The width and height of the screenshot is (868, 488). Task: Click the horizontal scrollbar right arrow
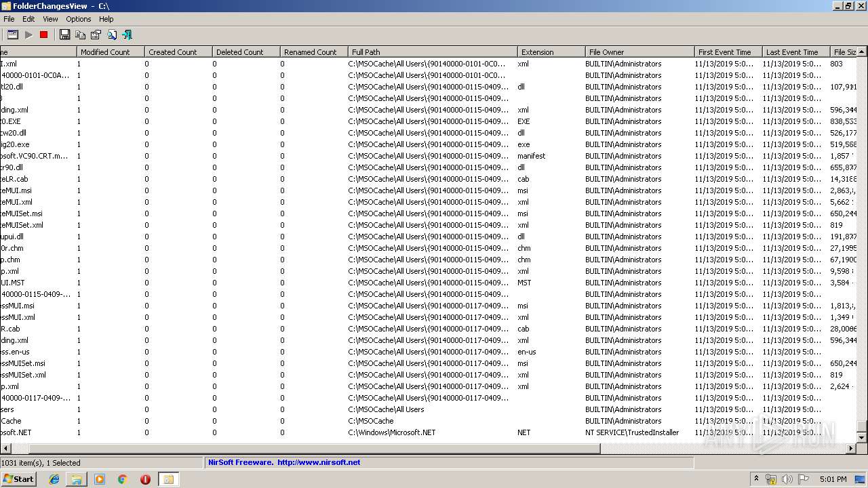click(x=852, y=449)
